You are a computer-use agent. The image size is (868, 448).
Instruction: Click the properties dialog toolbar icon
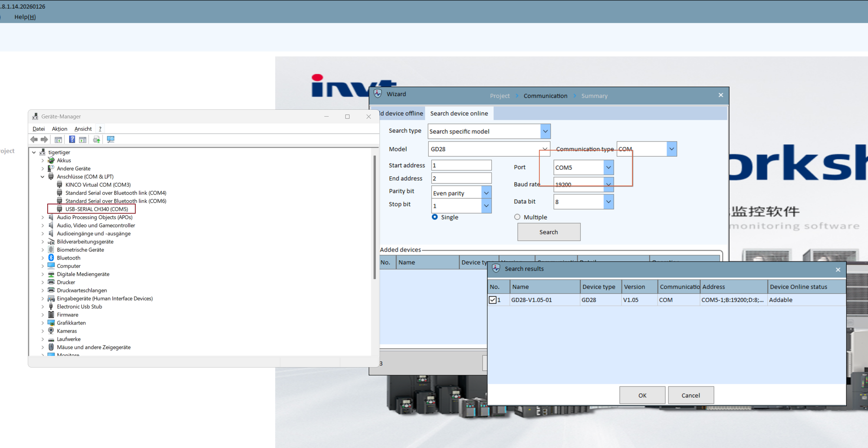coord(82,139)
